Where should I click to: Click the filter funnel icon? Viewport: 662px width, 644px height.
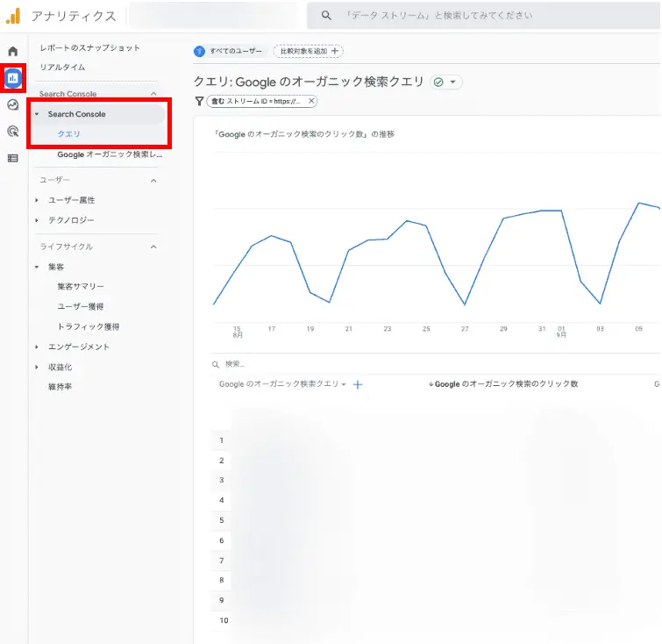[x=199, y=101]
